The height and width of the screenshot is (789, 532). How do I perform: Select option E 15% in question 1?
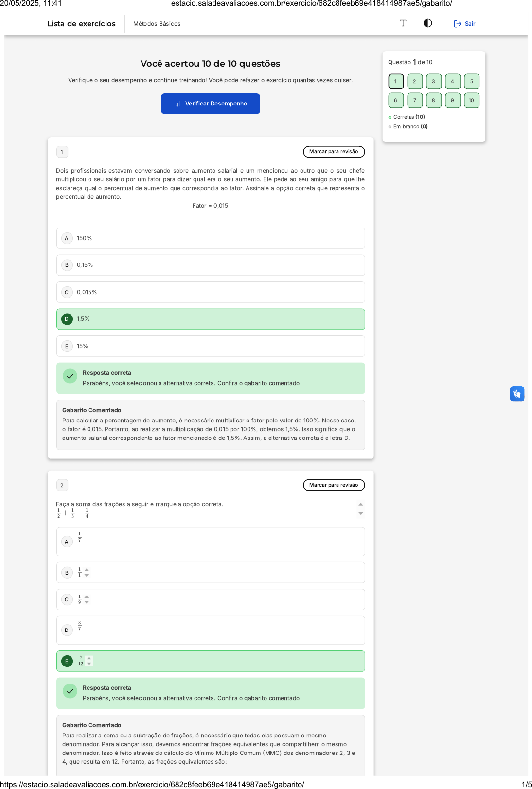(x=211, y=346)
